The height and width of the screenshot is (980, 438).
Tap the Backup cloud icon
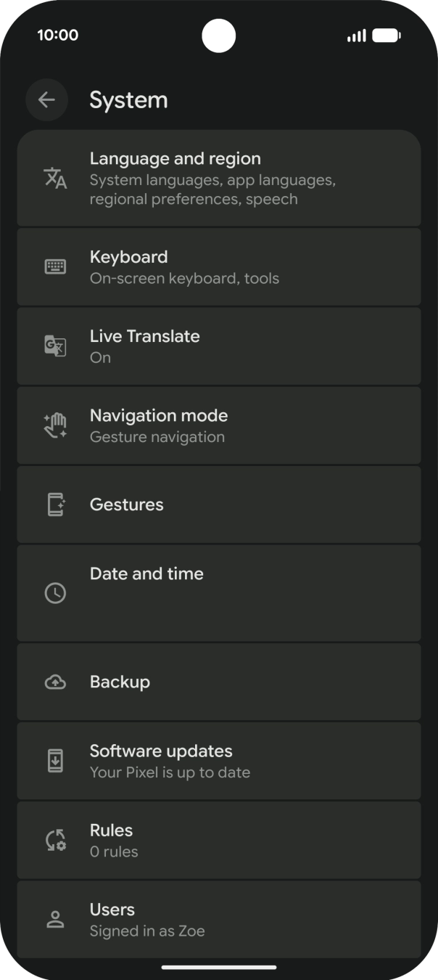pyautogui.click(x=55, y=682)
